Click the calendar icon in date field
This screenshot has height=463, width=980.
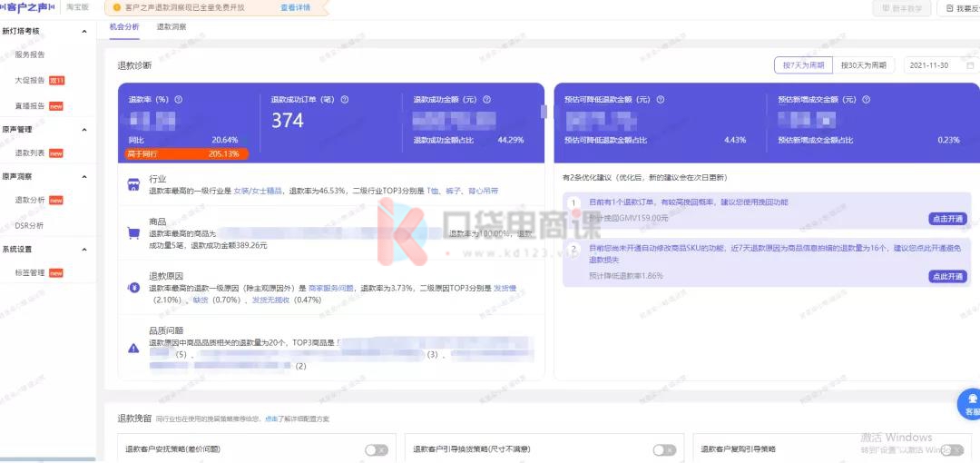pyautogui.click(x=971, y=65)
